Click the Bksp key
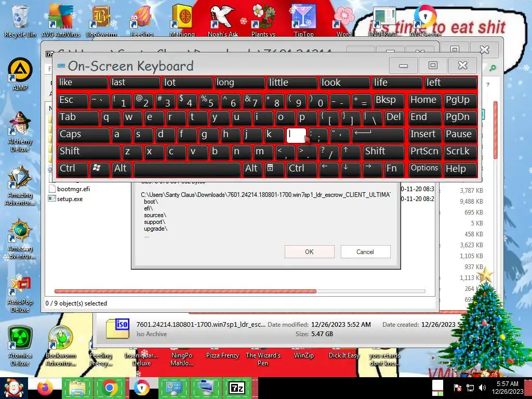This screenshot has width=532, height=399. 389,101
